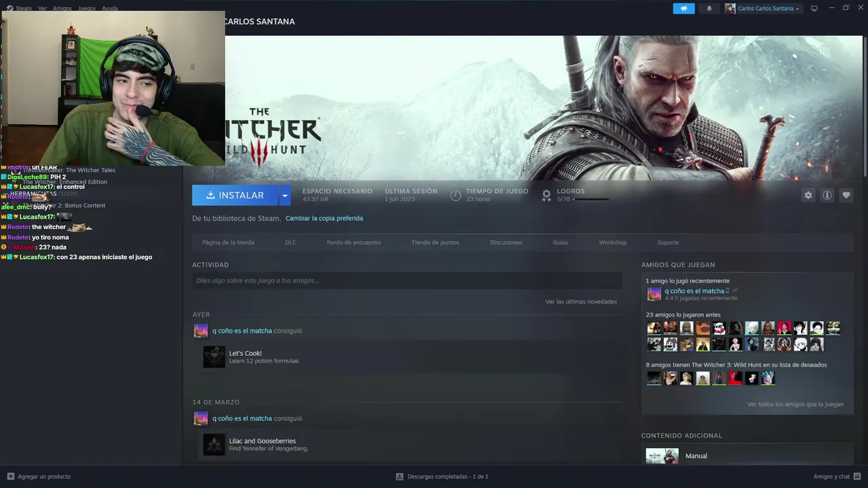
Task: Enter Big Picture mode via the monitor icon
Action: pyautogui.click(x=814, y=8)
